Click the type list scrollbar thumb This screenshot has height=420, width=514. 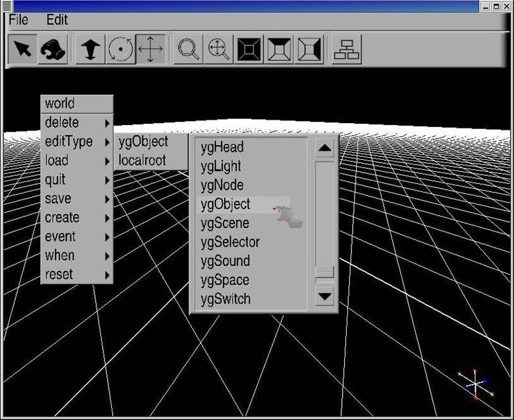coord(325,272)
